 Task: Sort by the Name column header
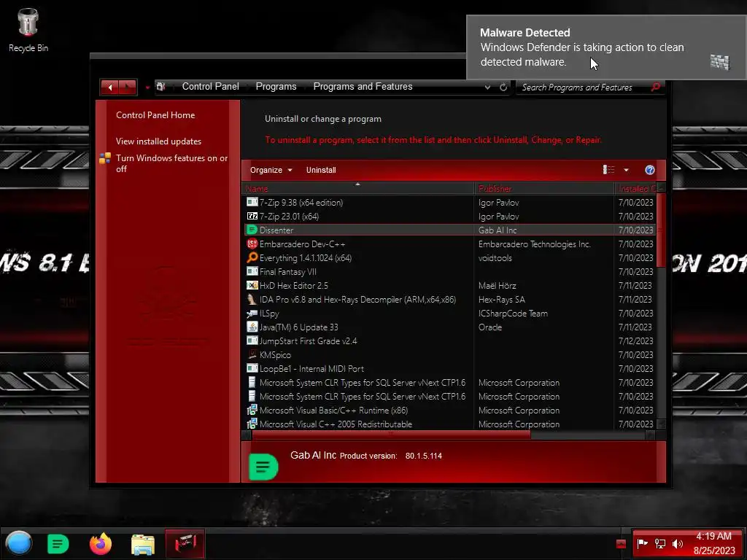(357, 189)
